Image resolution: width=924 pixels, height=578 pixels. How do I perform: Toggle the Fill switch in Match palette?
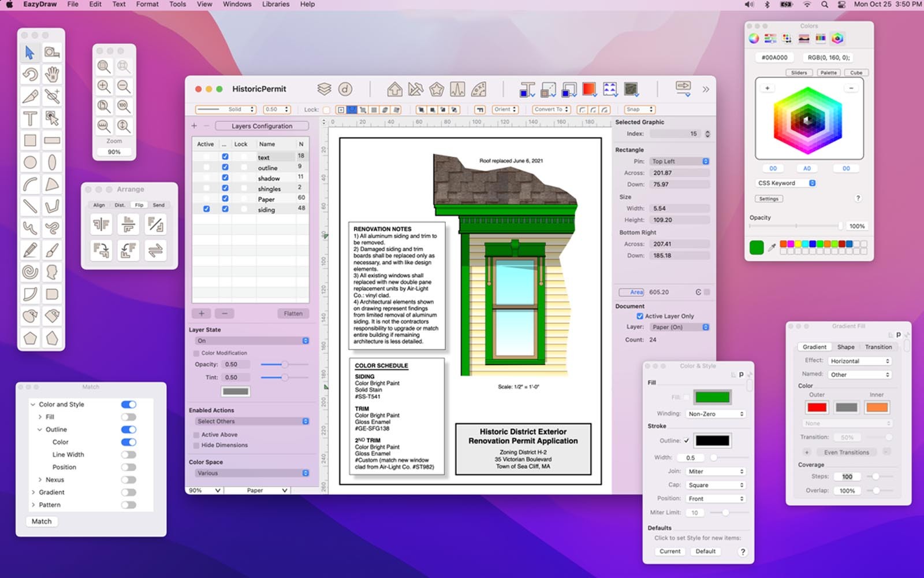coord(129,417)
